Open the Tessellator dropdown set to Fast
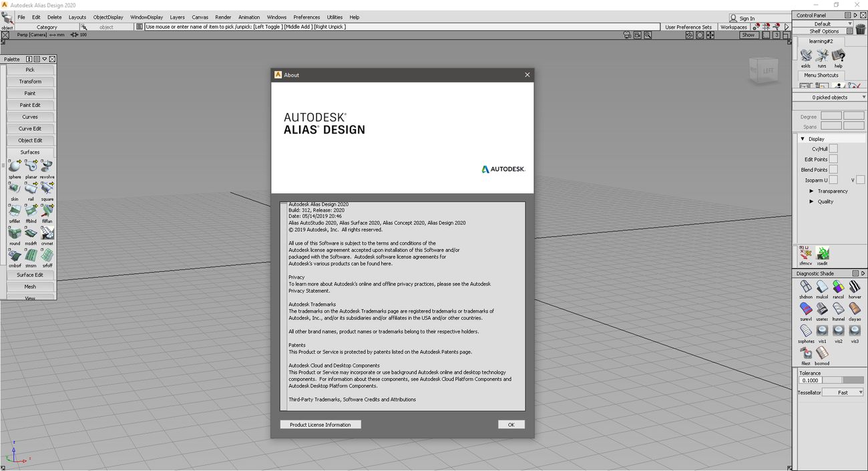 pyautogui.click(x=843, y=392)
